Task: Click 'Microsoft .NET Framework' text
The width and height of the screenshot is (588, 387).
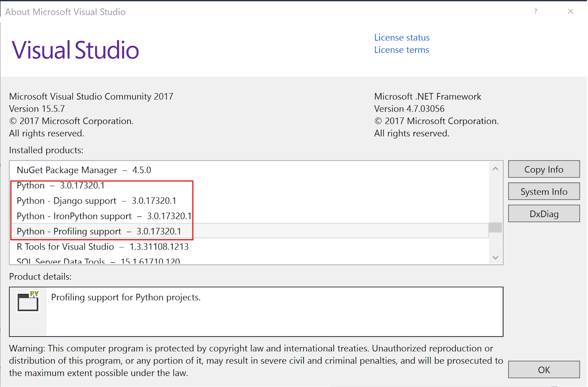Action: click(x=427, y=96)
